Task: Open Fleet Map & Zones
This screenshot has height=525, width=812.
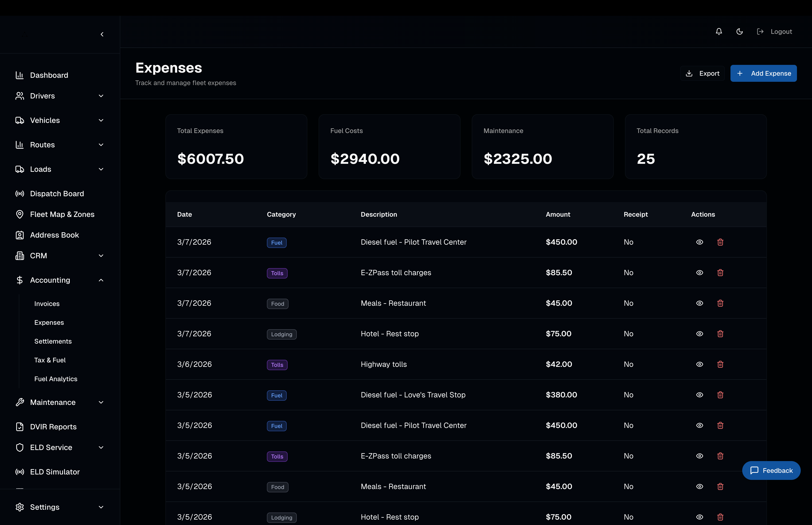Action: [62, 214]
